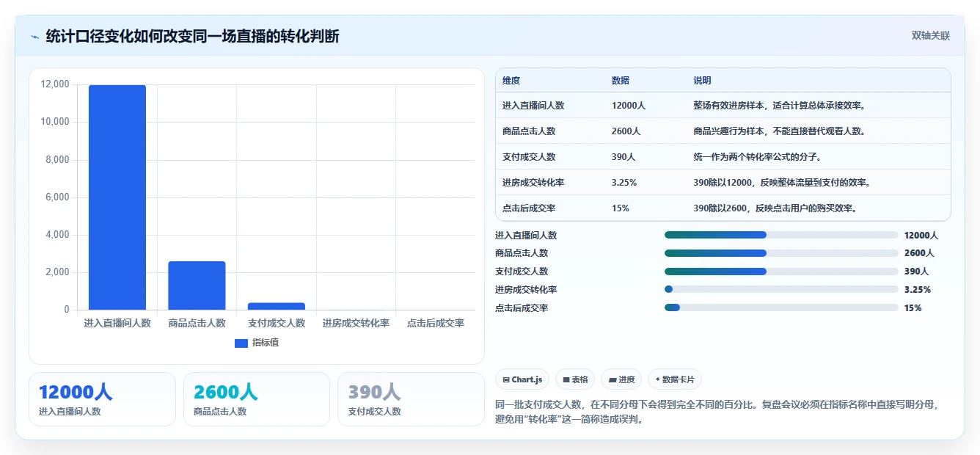Click the 3.25% cell in the table

[624, 183]
